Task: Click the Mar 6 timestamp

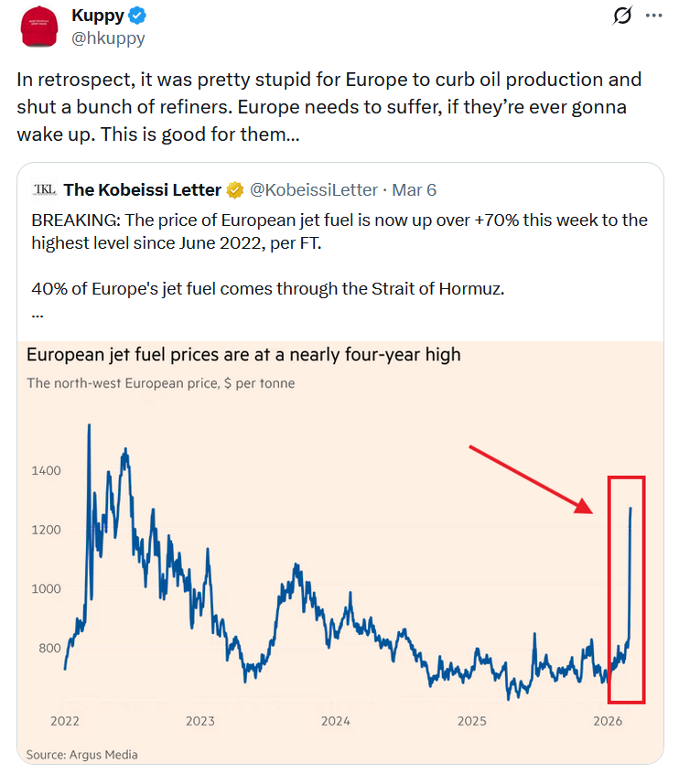Action: tap(414, 190)
